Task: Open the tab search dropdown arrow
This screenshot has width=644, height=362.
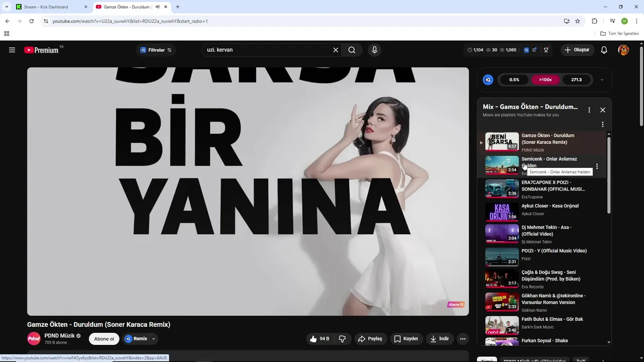Action: pos(7,7)
